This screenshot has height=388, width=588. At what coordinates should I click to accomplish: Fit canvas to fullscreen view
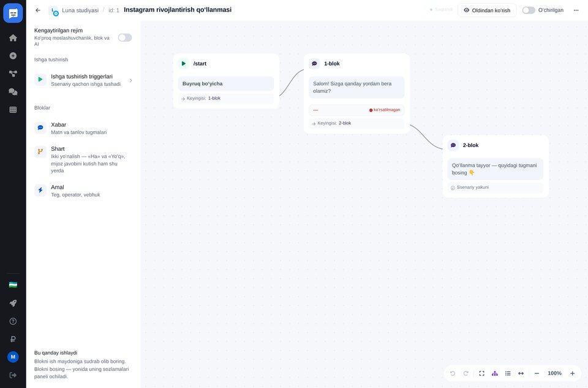pyautogui.click(x=482, y=373)
